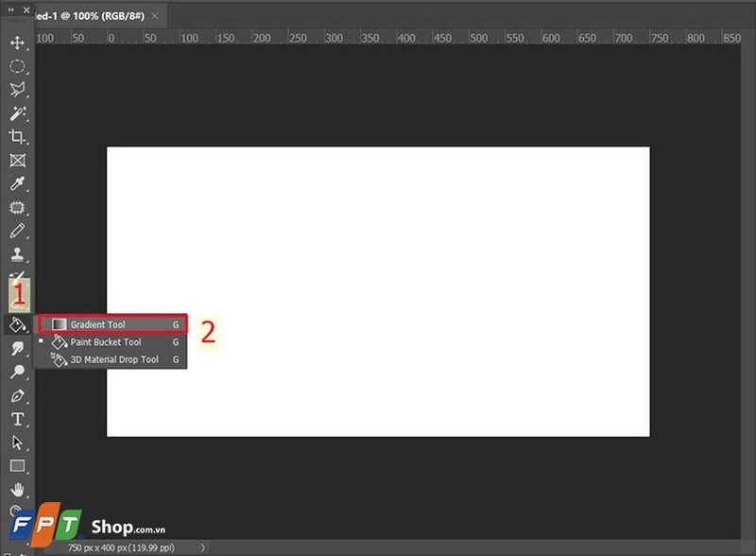Select the Clone Stamp tool
This screenshot has width=756, height=556.
(x=17, y=254)
